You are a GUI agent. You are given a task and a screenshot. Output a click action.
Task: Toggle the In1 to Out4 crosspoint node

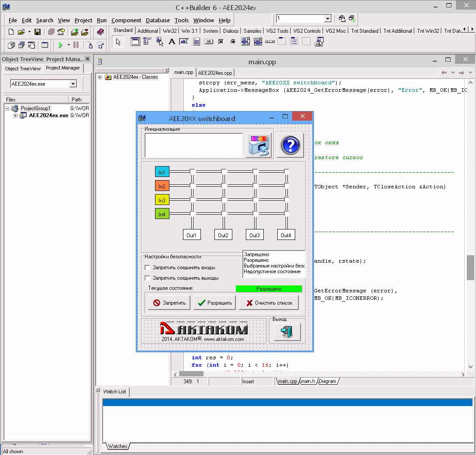tap(286, 172)
